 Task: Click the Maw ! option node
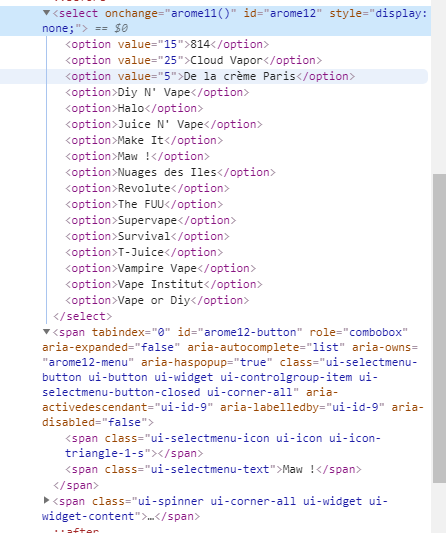pos(137,156)
